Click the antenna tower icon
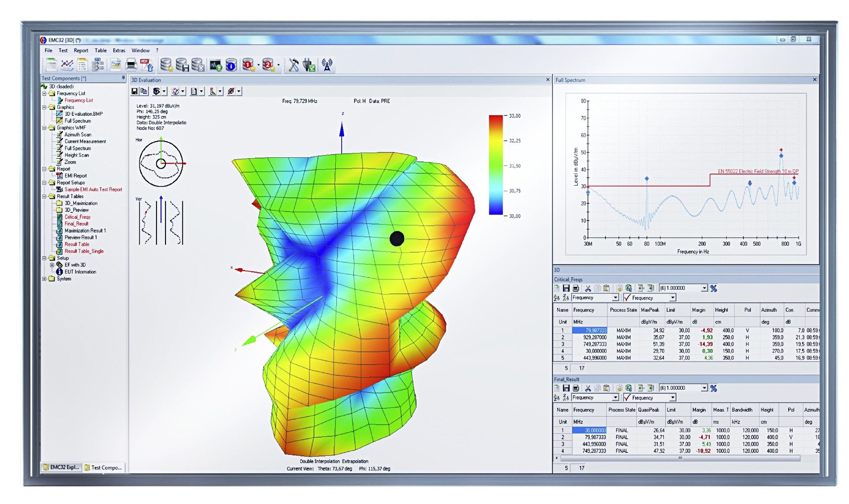The height and width of the screenshot is (504, 849). tap(327, 65)
